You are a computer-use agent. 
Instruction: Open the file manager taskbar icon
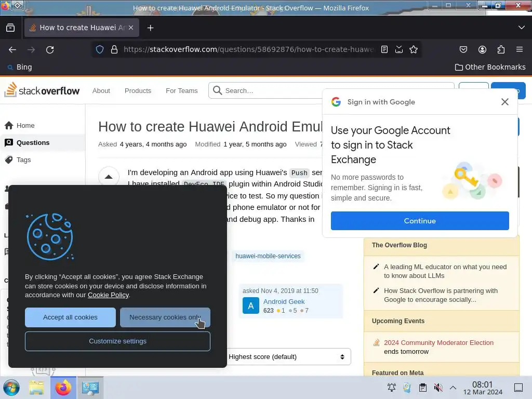pyautogui.click(x=36, y=388)
